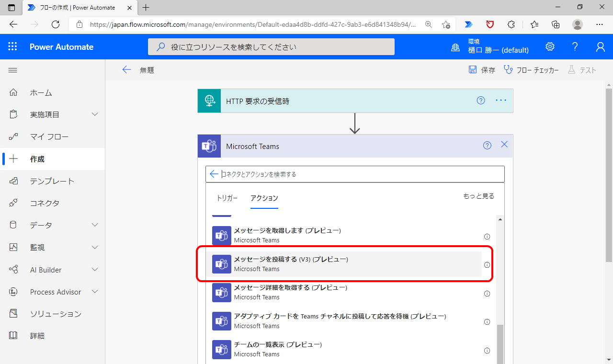This screenshot has width=613, height=364.
Task: Show info for メッセージを取得します action
Action: (x=487, y=237)
